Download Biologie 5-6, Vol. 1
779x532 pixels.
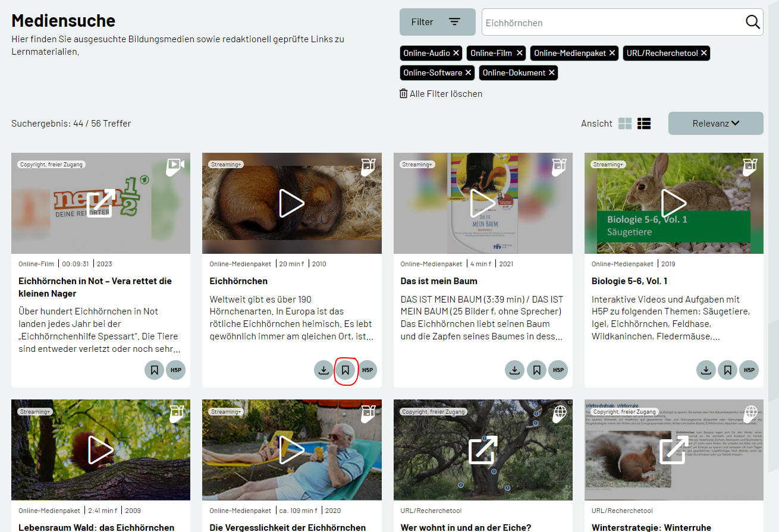pos(706,370)
